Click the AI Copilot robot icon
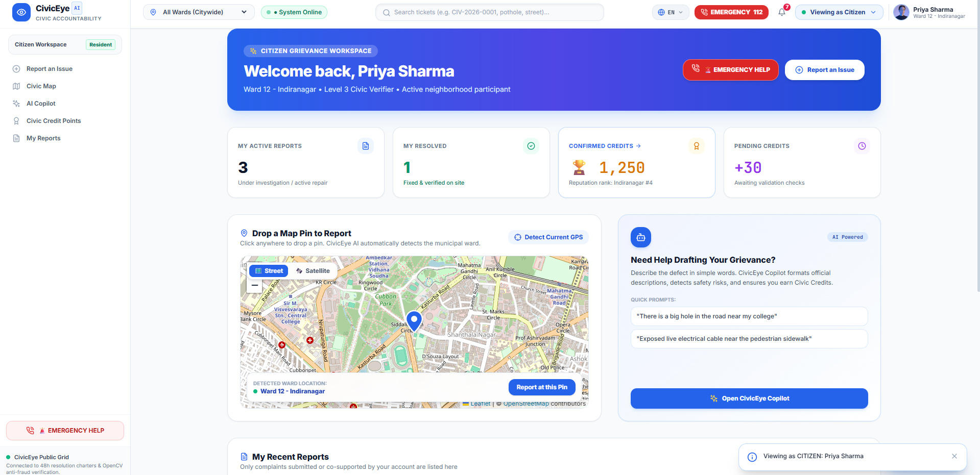This screenshot has height=475, width=980. 641,237
